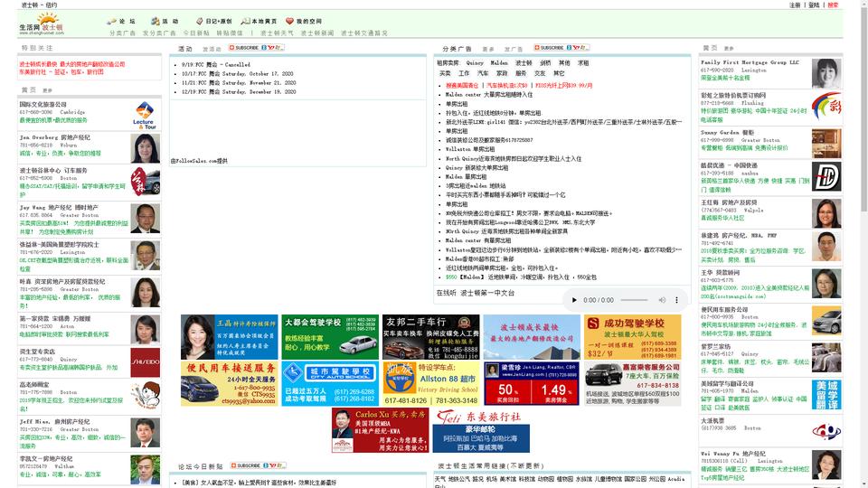Play the 波士顿第一中文台 audio stream
Image resolution: width=868 pixels, height=488 pixels.
[574, 300]
